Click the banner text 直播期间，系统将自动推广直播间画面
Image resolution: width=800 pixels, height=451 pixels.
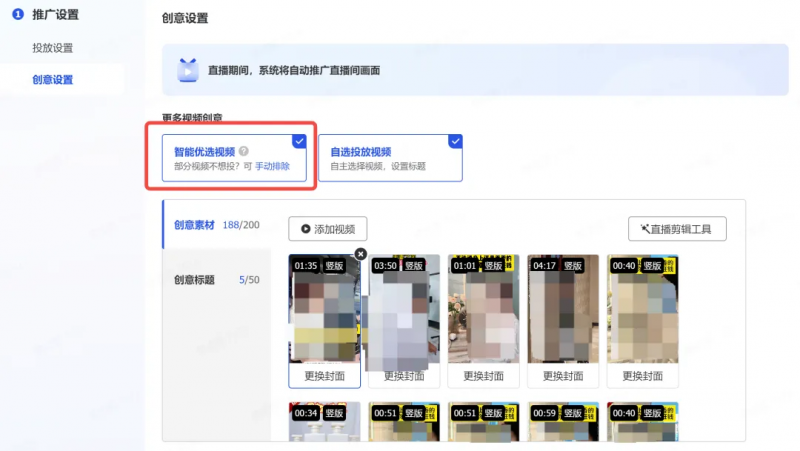[294, 70]
